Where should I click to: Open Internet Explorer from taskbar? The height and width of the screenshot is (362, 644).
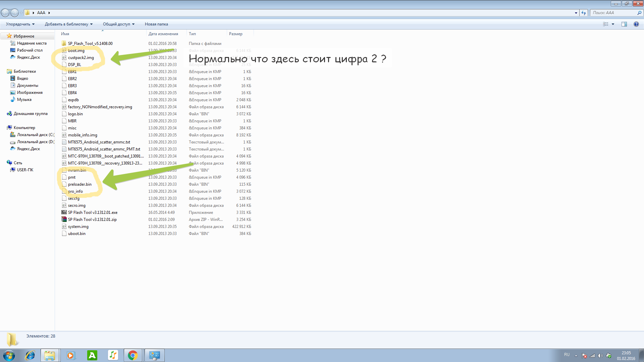30,355
